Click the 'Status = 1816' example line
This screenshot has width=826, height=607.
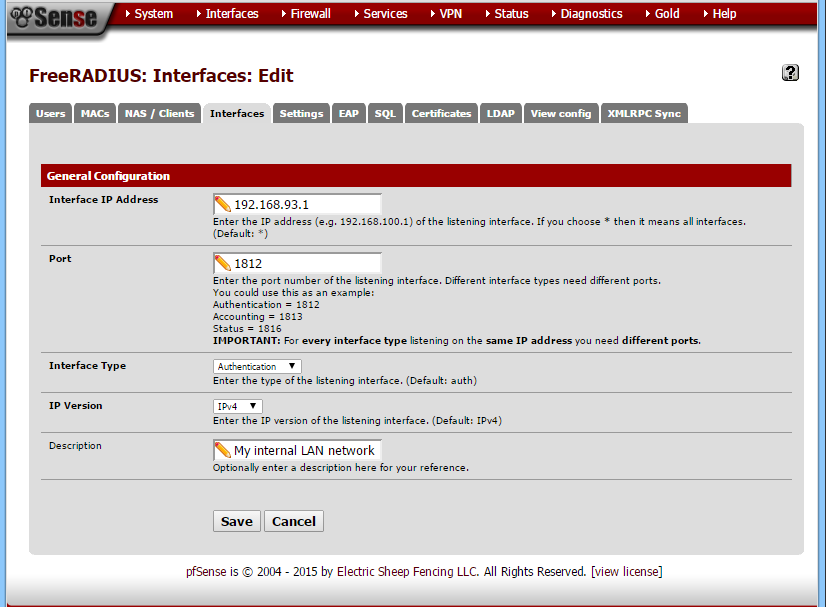click(247, 329)
